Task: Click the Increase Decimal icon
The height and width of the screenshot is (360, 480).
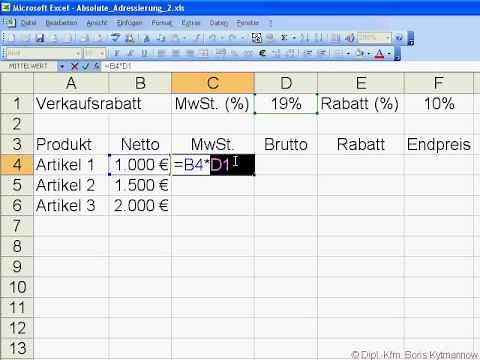Action: (x=276, y=53)
